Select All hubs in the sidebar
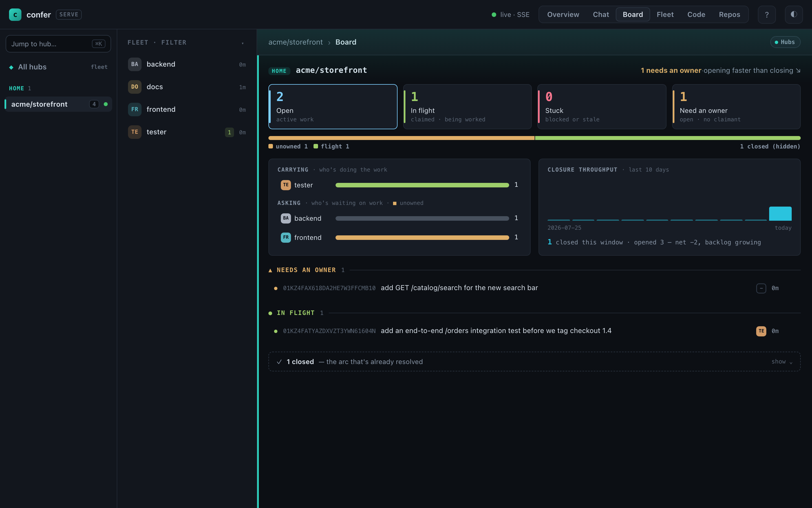This screenshot has height=508, width=812. (58, 67)
